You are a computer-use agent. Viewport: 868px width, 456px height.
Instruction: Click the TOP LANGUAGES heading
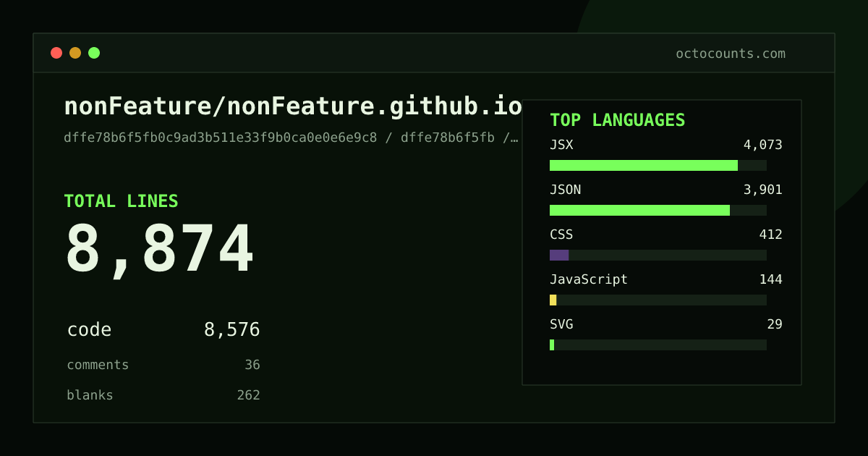pyautogui.click(x=617, y=120)
